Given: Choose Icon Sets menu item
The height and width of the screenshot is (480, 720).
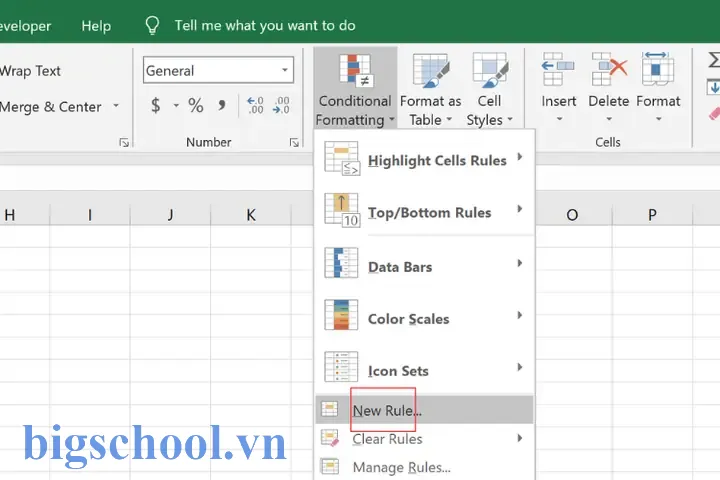Looking at the screenshot, I should [x=425, y=367].
